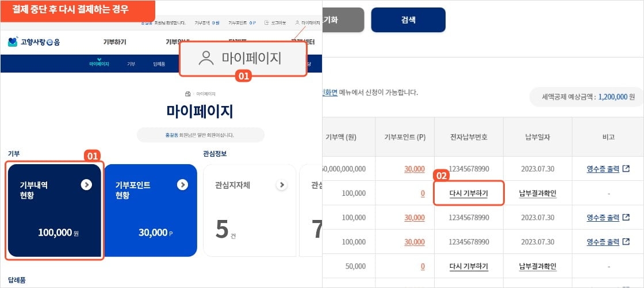The image size is (644, 288).
Task: Click the person icon in the 마이페이지 callout
Action: click(x=206, y=58)
